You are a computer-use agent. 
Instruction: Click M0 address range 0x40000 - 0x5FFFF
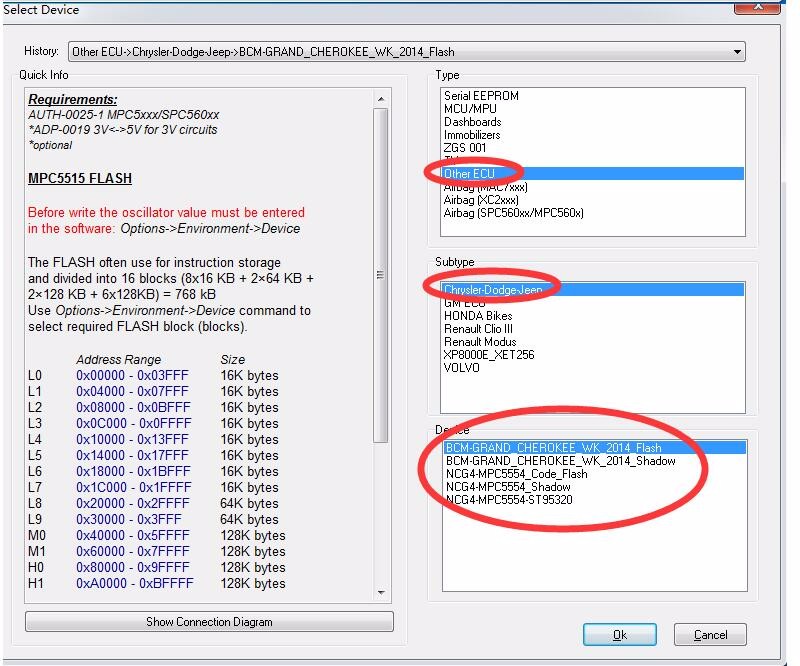point(133,535)
